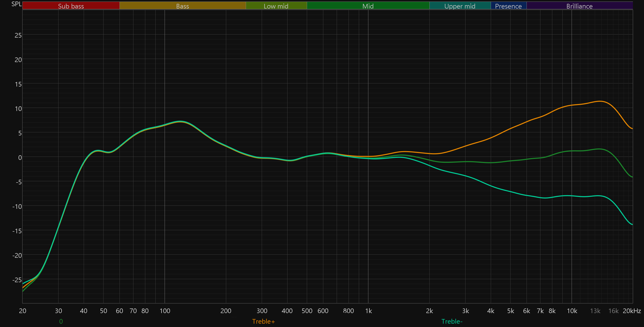This screenshot has height=327, width=644.
Task: Click the 1k frequency axis label
Action: pos(368,311)
